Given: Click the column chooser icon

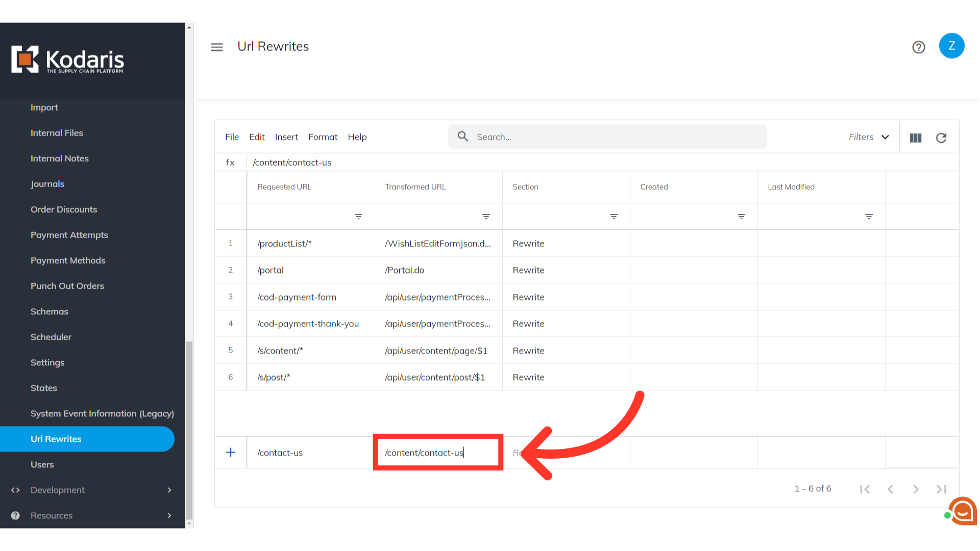Looking at the screenshot, I should 916,138.
